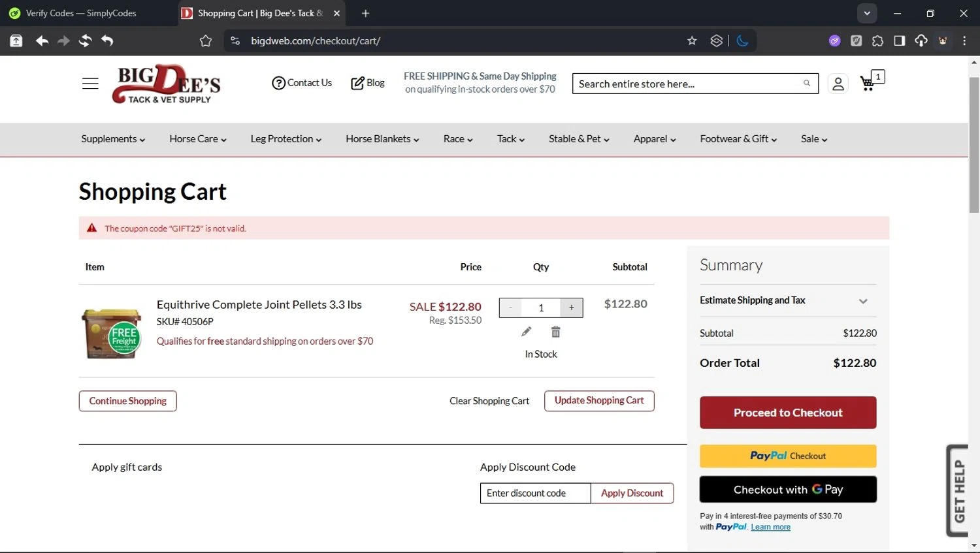Click Checkout with G Pay button
This screenshot has height=553, width=980.
click(x=788, y=489)
